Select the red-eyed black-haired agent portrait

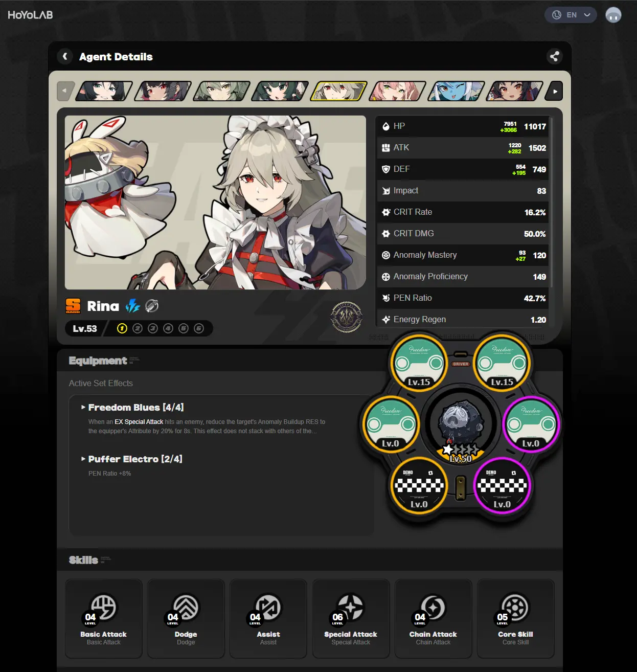pyautogui.click(x=163, y=92)
